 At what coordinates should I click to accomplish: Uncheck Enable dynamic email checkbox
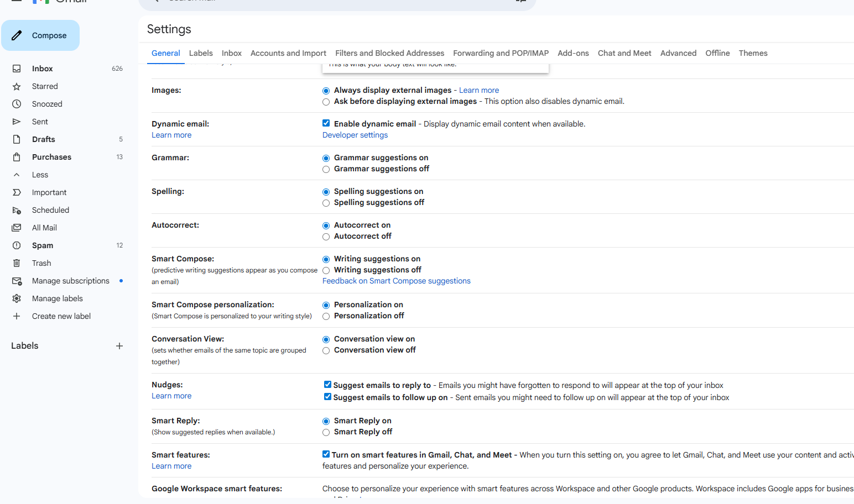(326, 123)
